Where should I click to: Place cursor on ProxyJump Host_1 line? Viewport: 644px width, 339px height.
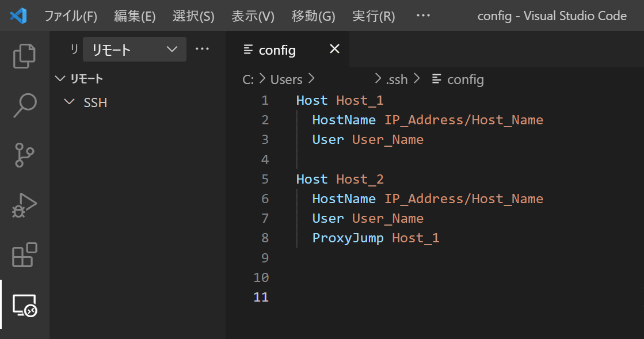[x=376, y=238]
